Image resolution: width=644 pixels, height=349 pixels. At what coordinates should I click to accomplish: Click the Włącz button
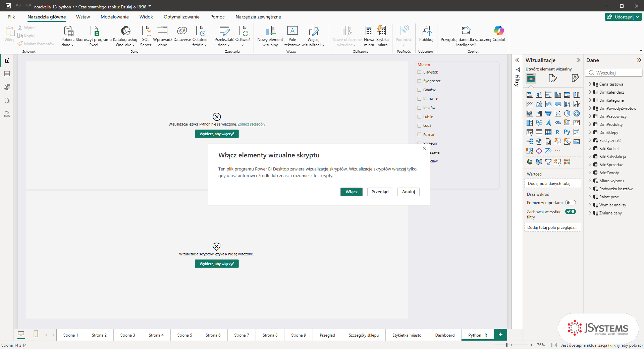tap(352, 192)
